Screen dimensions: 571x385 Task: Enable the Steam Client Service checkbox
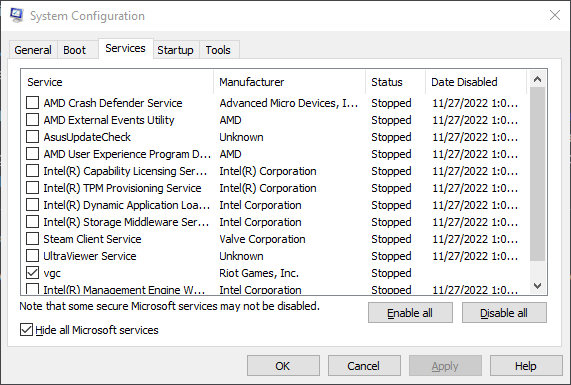32,239
